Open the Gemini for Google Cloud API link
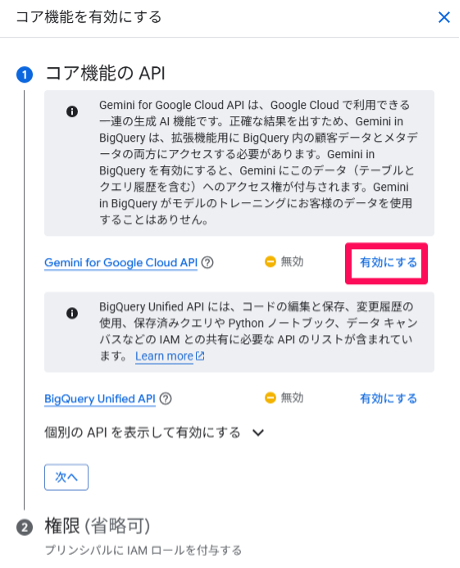 tap(121, 262)
